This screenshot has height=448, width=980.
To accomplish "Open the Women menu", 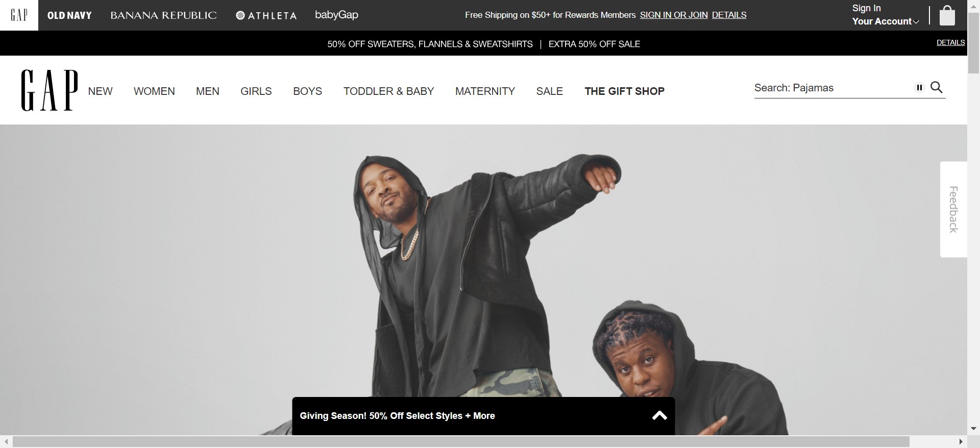I will click(154, 91).
